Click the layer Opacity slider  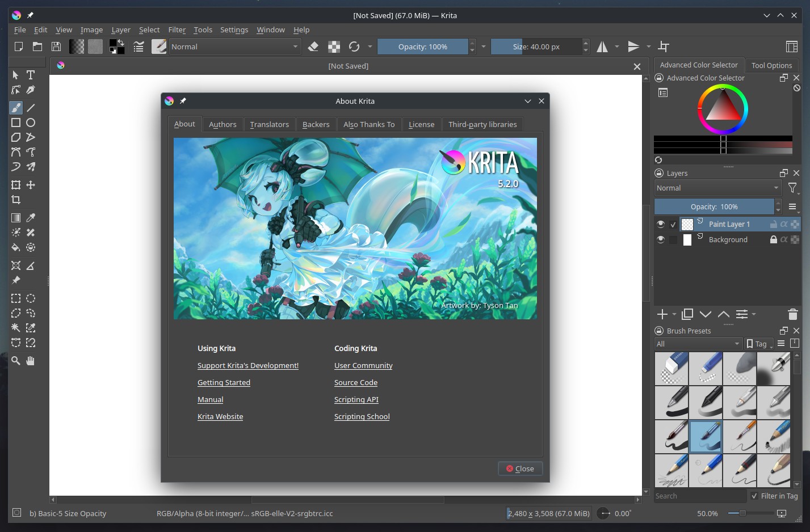(x=714, y=206)
